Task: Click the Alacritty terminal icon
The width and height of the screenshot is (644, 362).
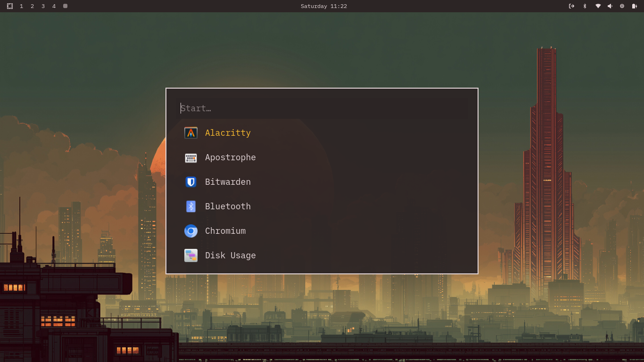Action: [x=190, y=133]
